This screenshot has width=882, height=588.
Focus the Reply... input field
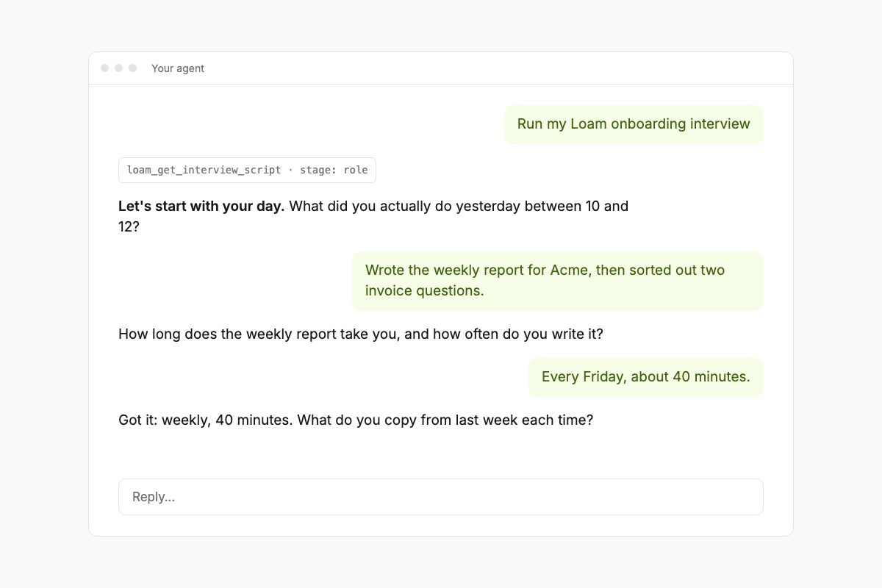[x=441, y=497]
